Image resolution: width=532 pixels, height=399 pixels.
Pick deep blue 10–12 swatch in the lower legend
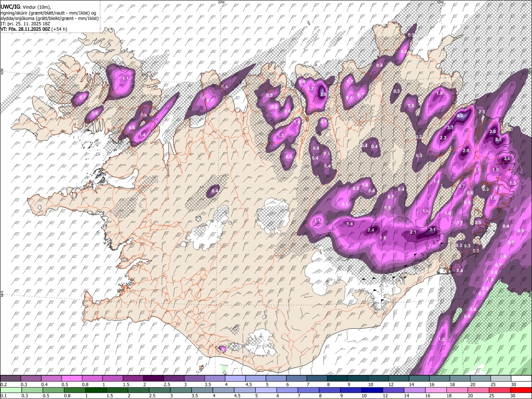point(372,390)
